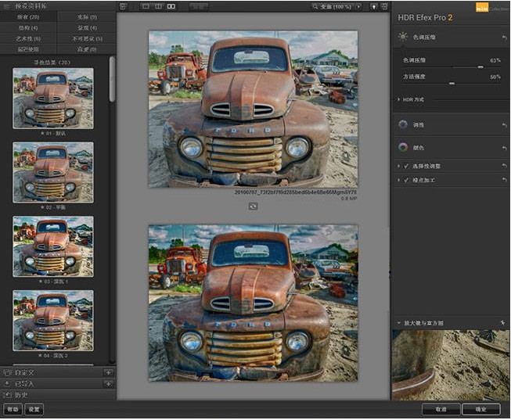
Task: Click the loupe preview image
Action: point(451,365)
